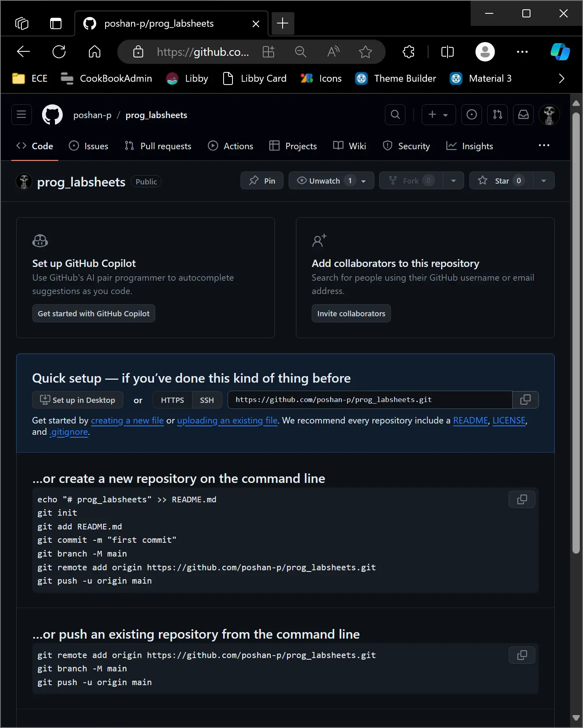Screen dimensions: 583x728
Task: Star the prog_labsheets repository
Action: click(x=501, y=181)
